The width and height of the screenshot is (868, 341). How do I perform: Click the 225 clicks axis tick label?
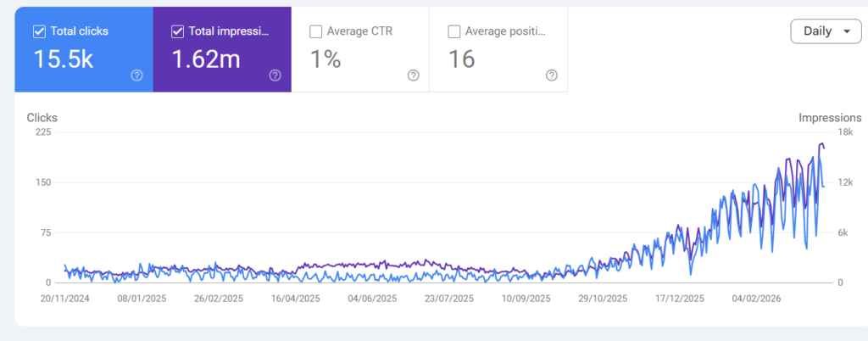(42, 132)
